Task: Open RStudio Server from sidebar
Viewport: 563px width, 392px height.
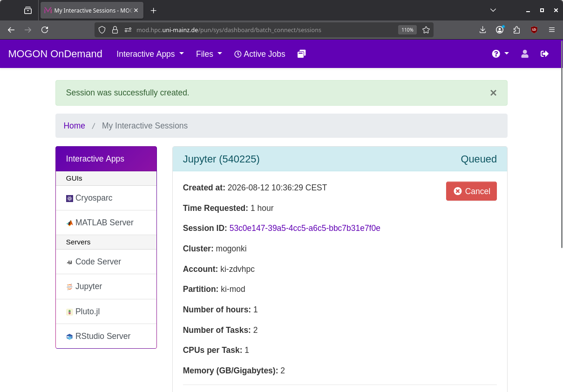Action: 106,336
